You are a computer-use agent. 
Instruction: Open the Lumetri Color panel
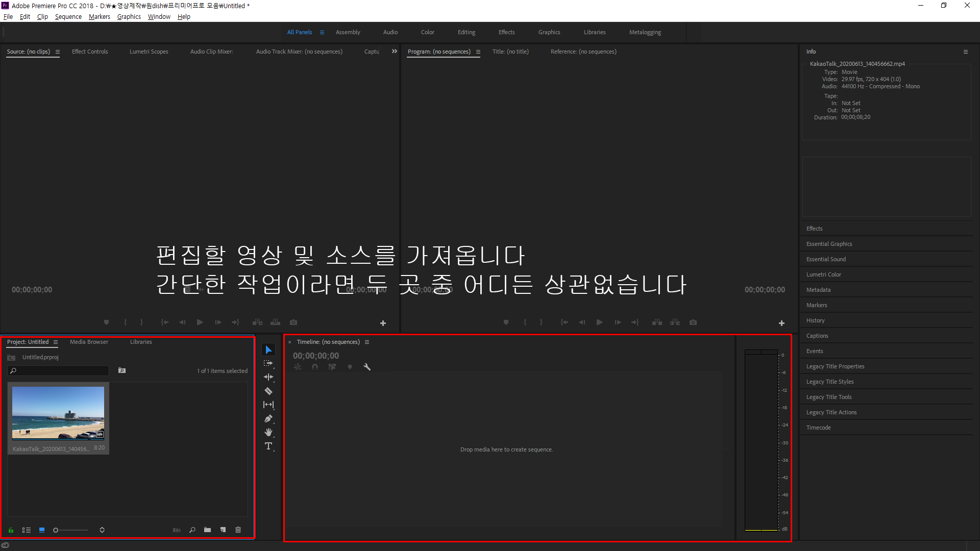pos(823,274)
